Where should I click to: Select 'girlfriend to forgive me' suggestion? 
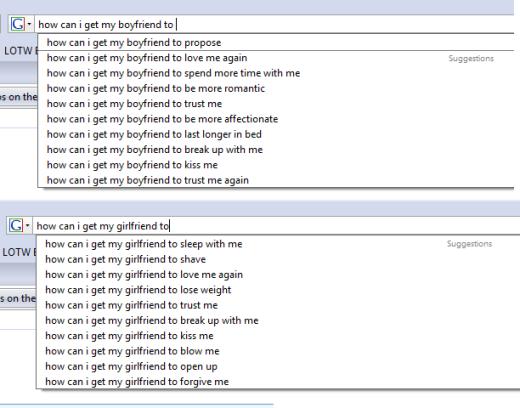tap(278, 382)
